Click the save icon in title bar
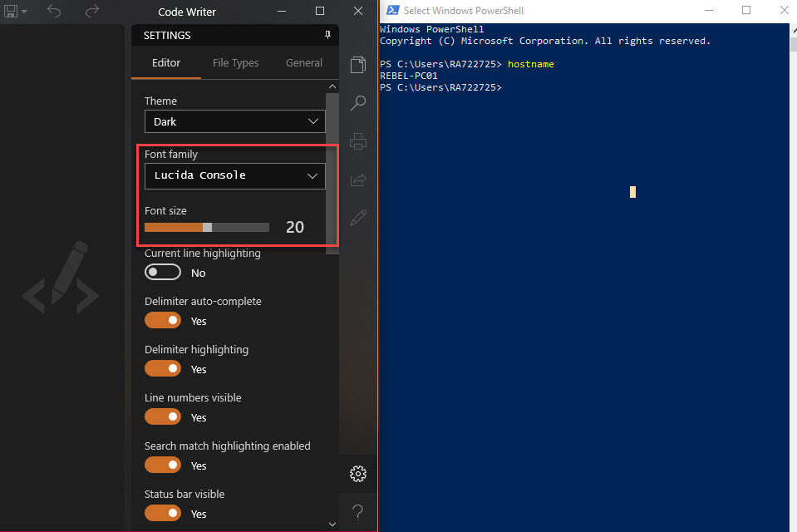Screen dimensions: 797x532 pyautogui.click(x=9, y=11)
